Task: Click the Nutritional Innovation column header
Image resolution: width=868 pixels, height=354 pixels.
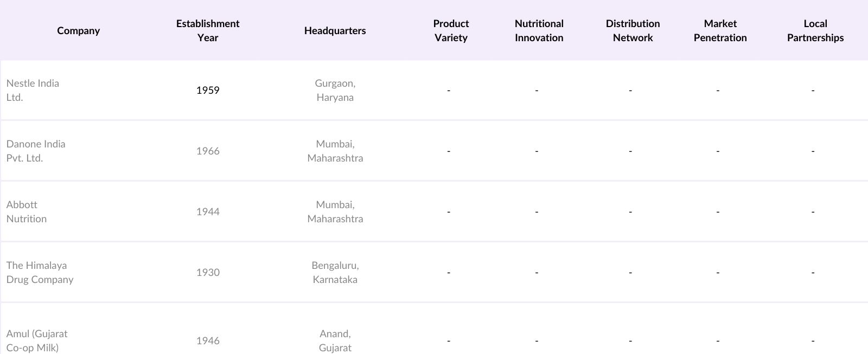Action: (x=539, y=30)
